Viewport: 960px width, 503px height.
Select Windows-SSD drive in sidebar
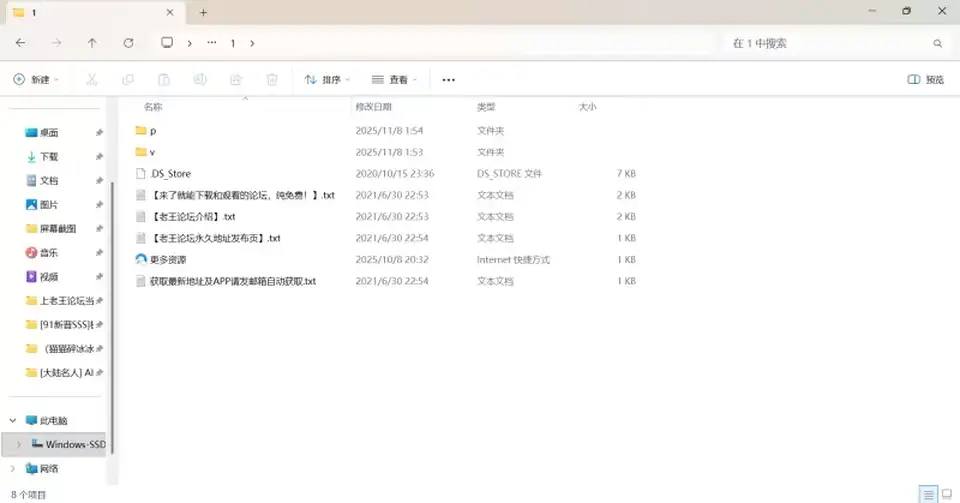coord(75,444)
